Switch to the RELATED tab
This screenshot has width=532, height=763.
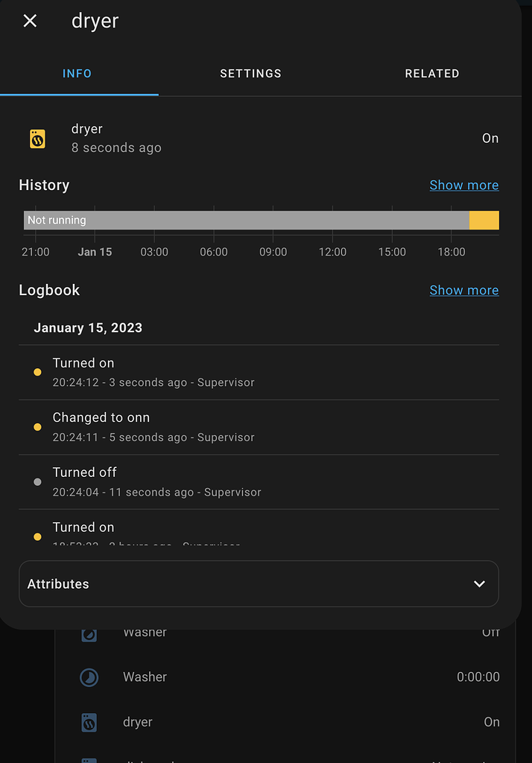tap(432, 74)
